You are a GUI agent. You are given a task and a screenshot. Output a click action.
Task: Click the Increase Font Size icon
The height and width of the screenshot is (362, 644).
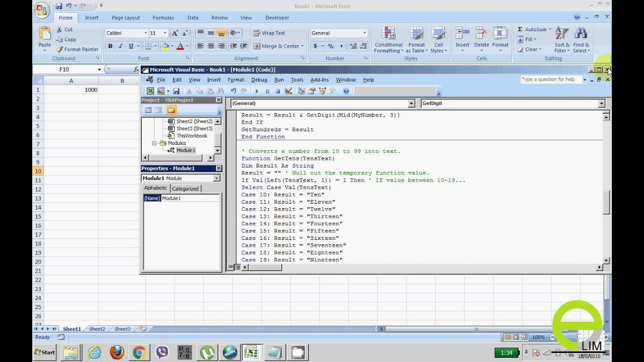(175, 33)
